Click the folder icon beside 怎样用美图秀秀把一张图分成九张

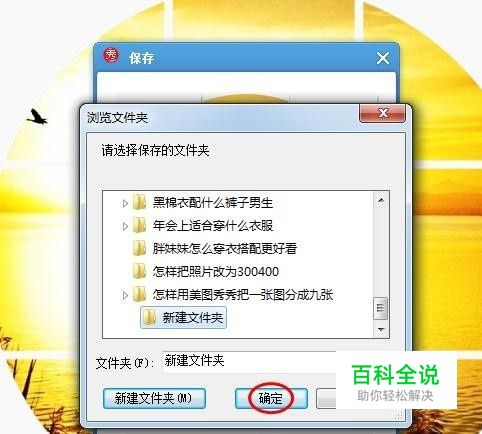coord(139,294)
